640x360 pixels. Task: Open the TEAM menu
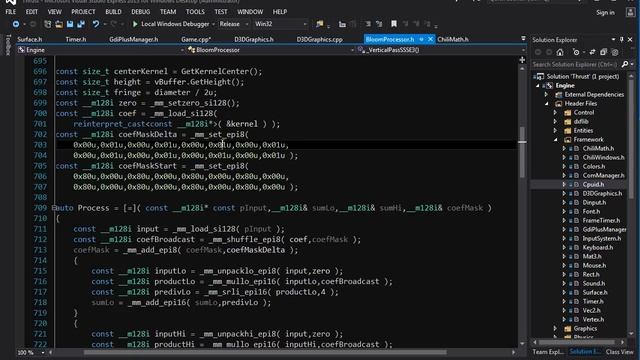[x=168, y=12]
